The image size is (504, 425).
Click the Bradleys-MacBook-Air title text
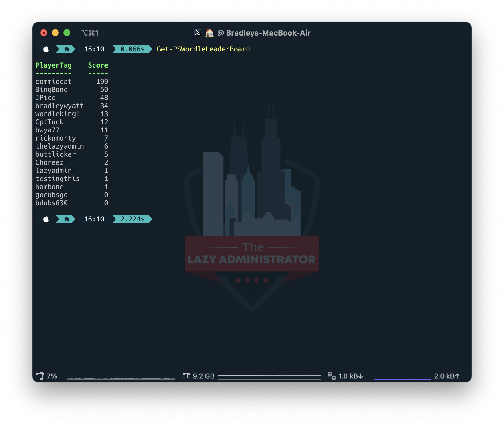point(268,33)
